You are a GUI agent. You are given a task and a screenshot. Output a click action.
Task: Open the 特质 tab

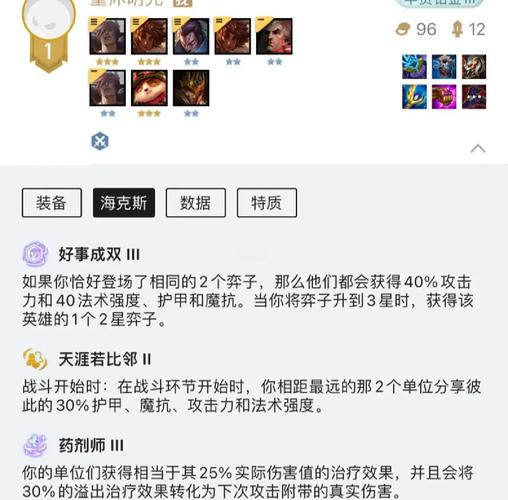point(267,203)
